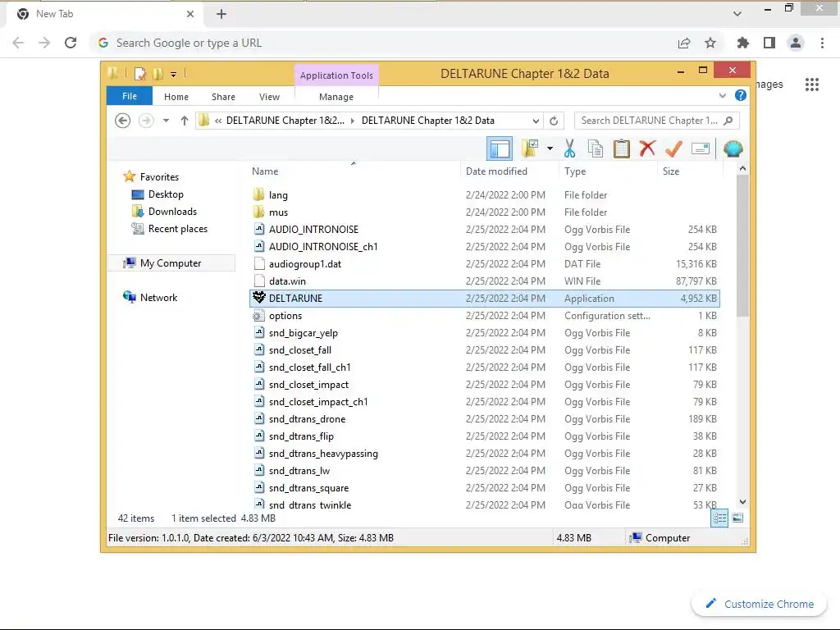Refresh the Explorer folder view

click(554, 121)
